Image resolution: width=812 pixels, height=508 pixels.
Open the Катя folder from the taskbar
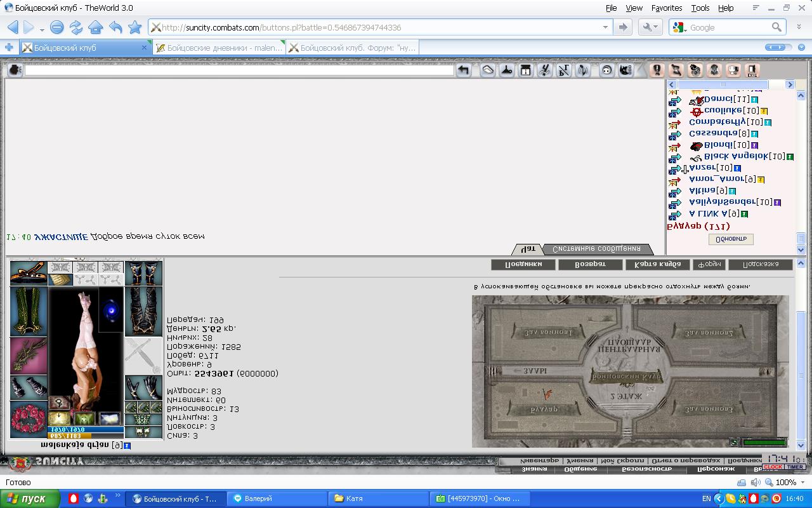coord(379,498)
